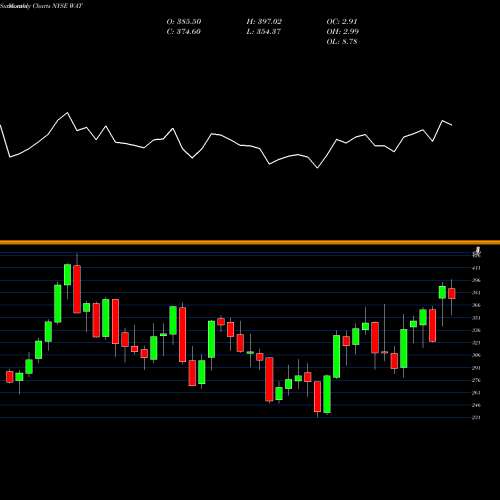500x500 pixels.
Task: Click the 261 price axis label
Action: pyautogui.click(x=476, y=393)
